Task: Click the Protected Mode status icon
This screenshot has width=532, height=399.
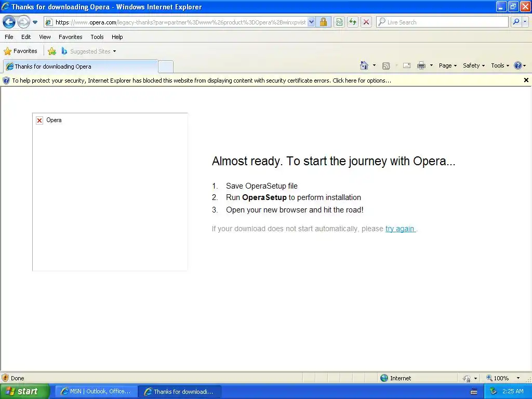Action: 467,378
